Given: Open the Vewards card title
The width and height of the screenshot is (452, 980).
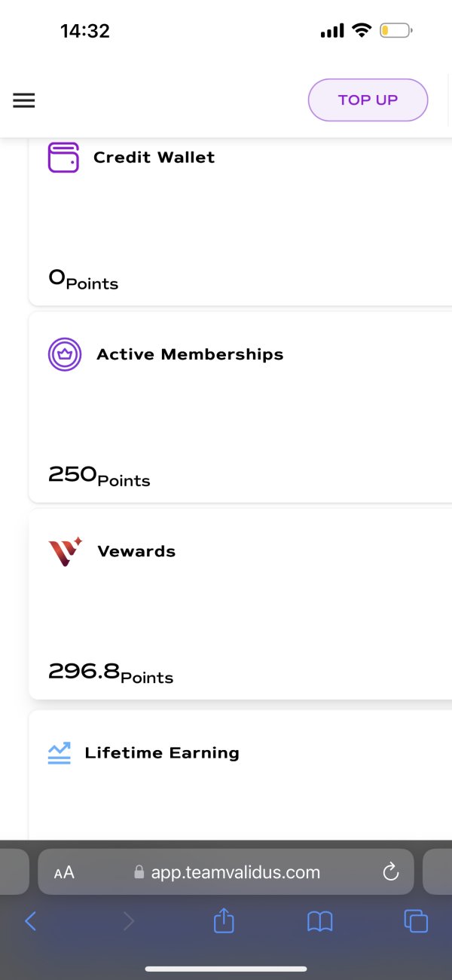Looking at the screenshot, I should [136, 551].
